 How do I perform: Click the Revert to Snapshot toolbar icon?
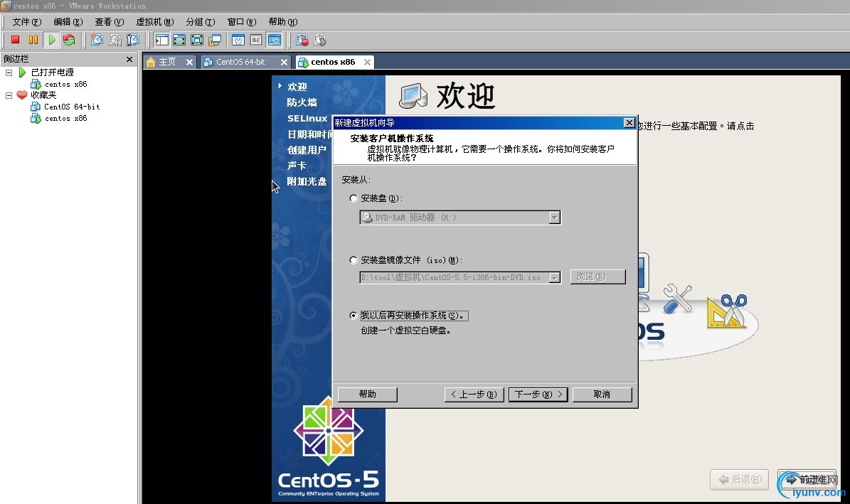115,40
